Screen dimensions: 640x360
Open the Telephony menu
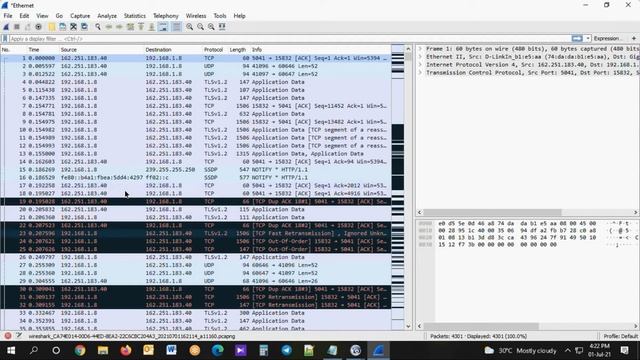click(166, 16)
